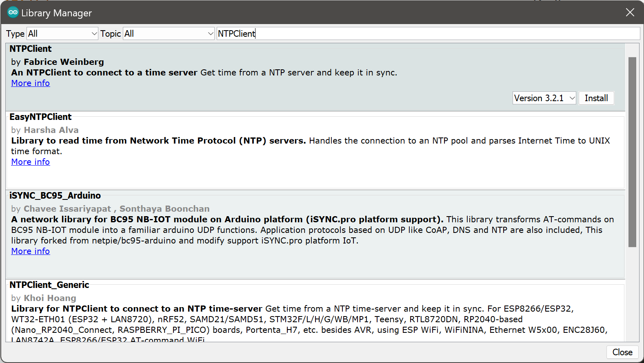Click description 'An NTPClient to connect to a time server'
Image resolution: width=644 pixels, height=363 pixels.
pos(104,73)
